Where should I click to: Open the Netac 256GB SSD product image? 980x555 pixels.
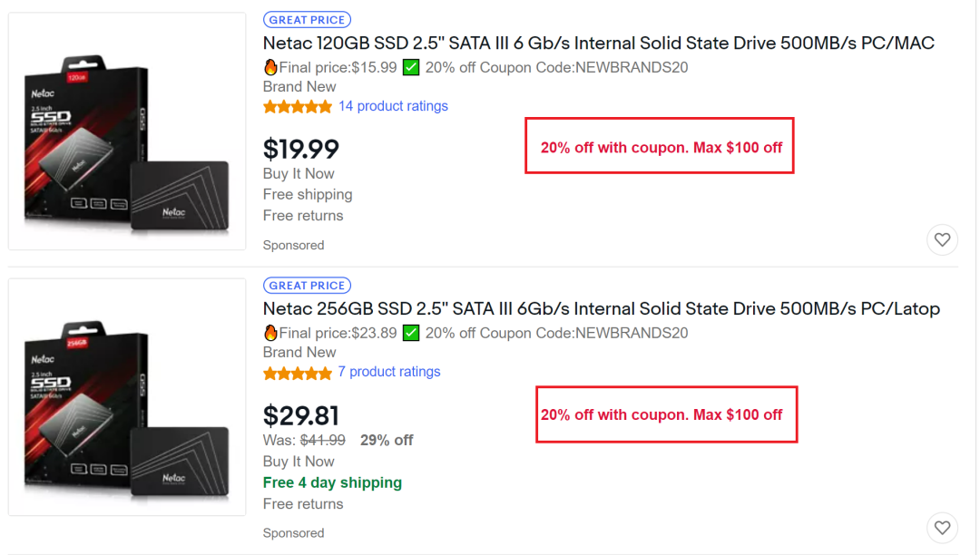(127, 397)
